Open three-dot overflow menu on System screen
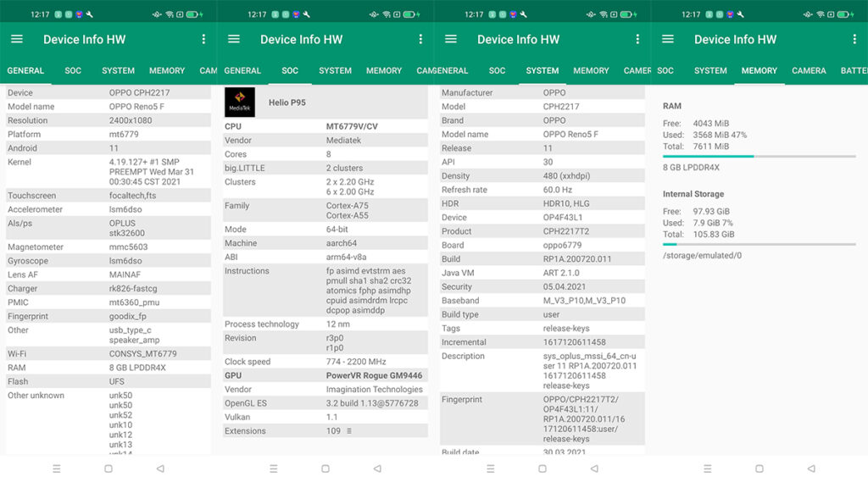The image size is (868, 482). point(637,39)
